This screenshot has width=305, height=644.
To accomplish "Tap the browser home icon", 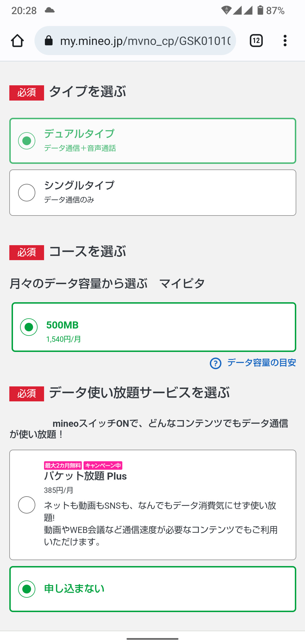I will coord(17,41).
